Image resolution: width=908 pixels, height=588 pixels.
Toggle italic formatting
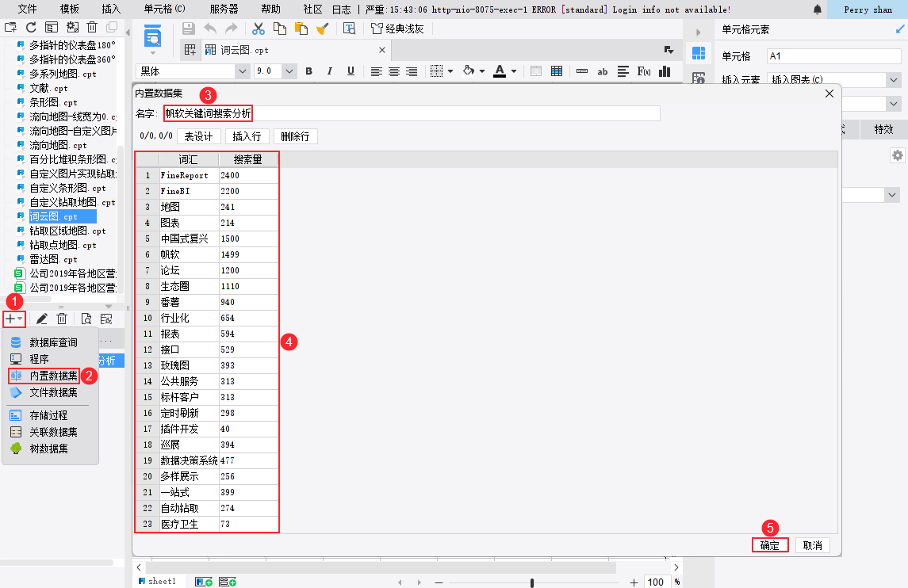pyautogui.click(x=330, y=71)
